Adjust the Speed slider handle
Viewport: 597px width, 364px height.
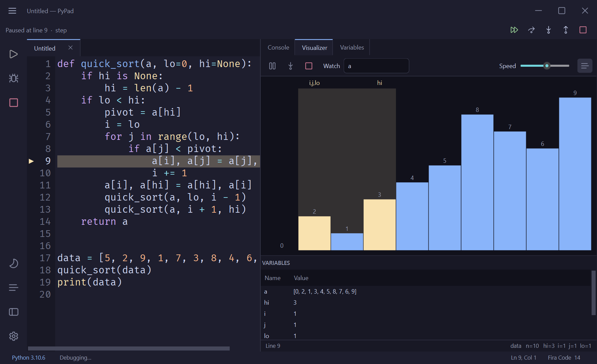click(547, 66)
